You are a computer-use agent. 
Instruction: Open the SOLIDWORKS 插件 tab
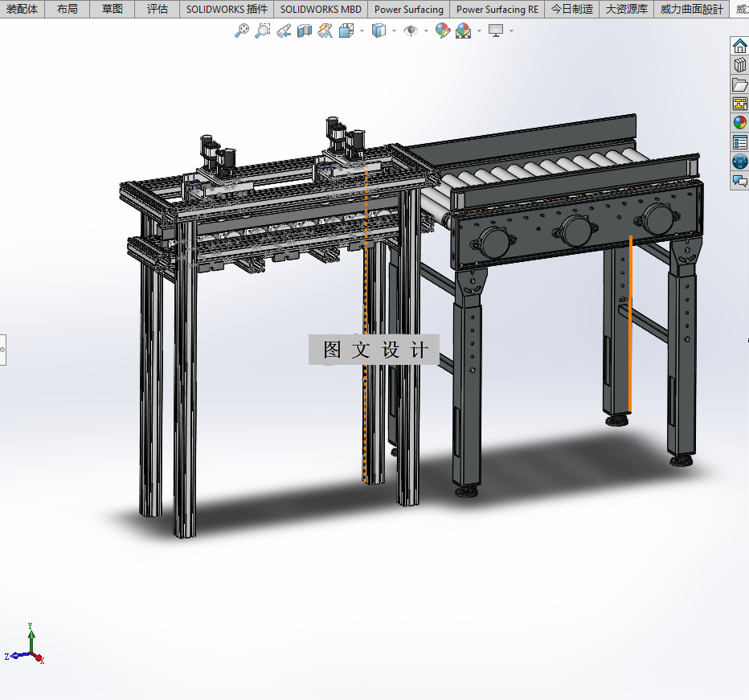pos(227,9)
